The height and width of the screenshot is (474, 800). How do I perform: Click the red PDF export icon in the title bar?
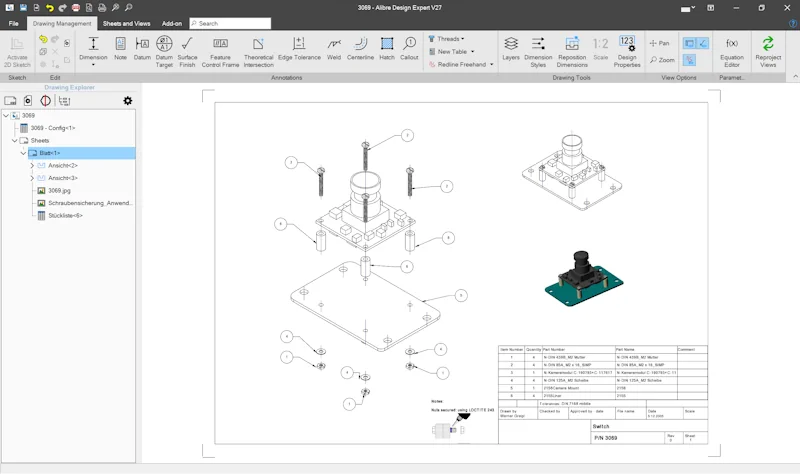76,8
